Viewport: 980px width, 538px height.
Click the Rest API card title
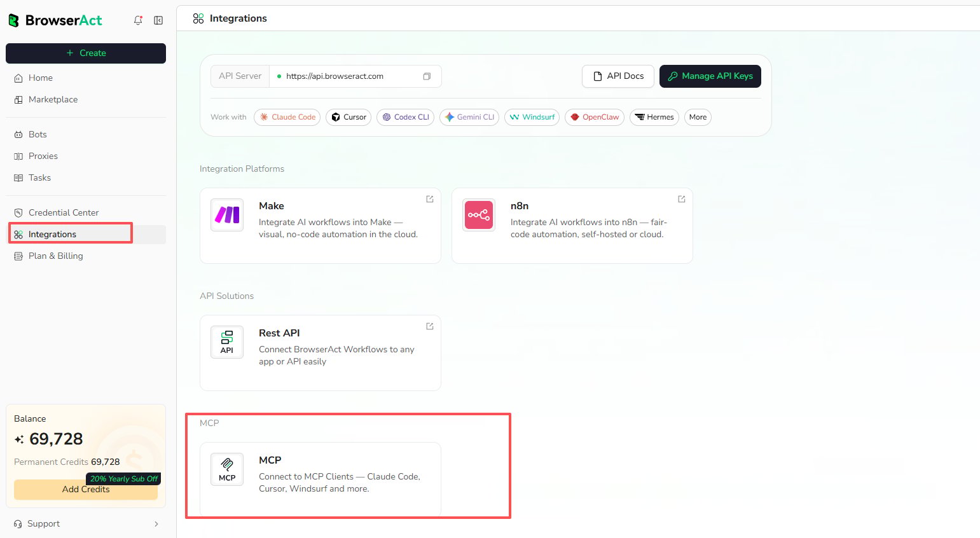279,333
